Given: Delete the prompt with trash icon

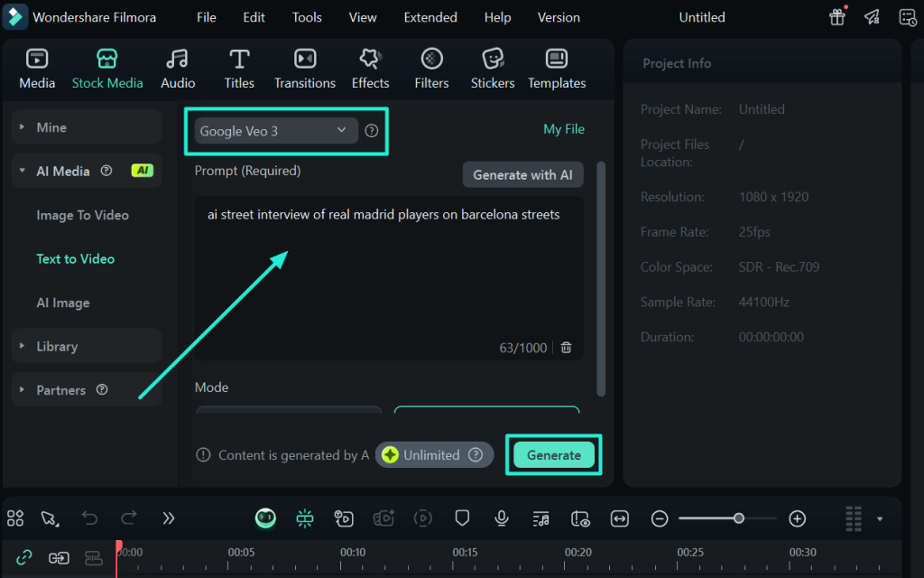Looking at the screenshot, I should point(566,348).
